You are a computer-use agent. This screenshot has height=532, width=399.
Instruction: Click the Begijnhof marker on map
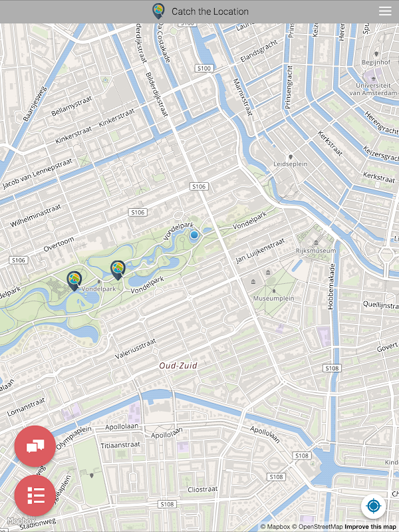[x=376, y=54]
